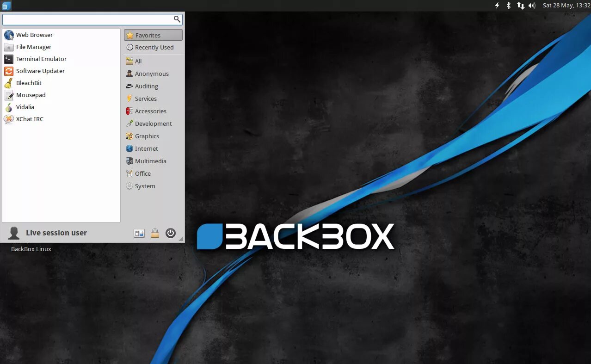Open the Services category
Screen dimensions: 591x364
tap(153, 99)
